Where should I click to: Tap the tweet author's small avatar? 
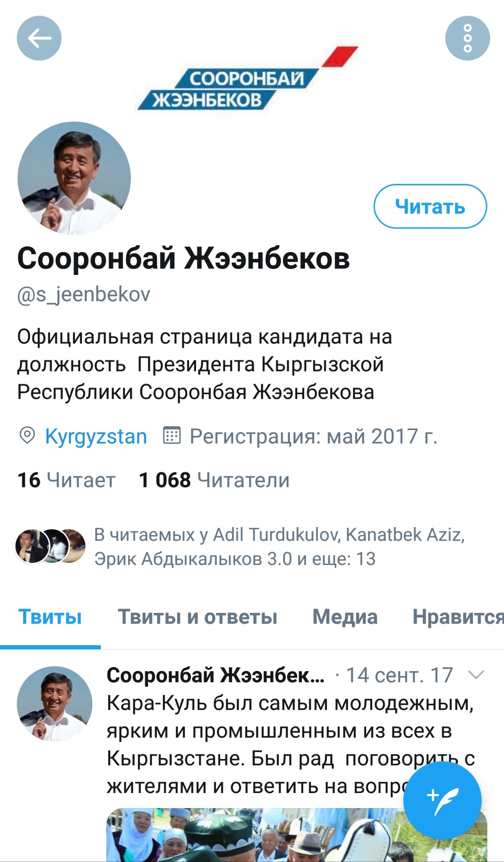[55, 704]
